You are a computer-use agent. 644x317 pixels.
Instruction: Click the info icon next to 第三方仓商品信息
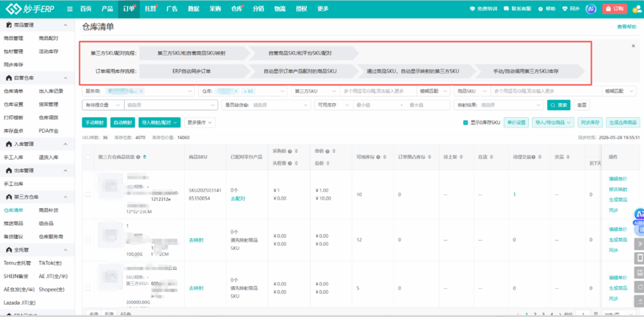(x=138, y=157)
